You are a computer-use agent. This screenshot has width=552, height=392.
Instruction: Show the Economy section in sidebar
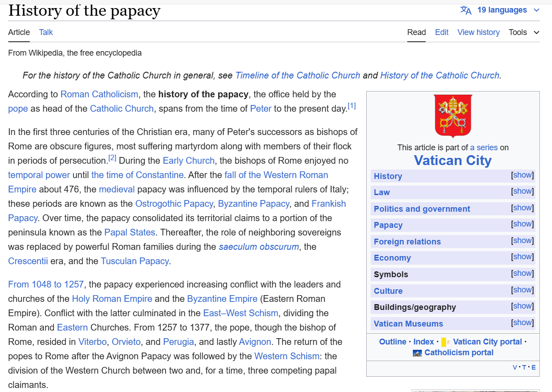tap(523, 257)
